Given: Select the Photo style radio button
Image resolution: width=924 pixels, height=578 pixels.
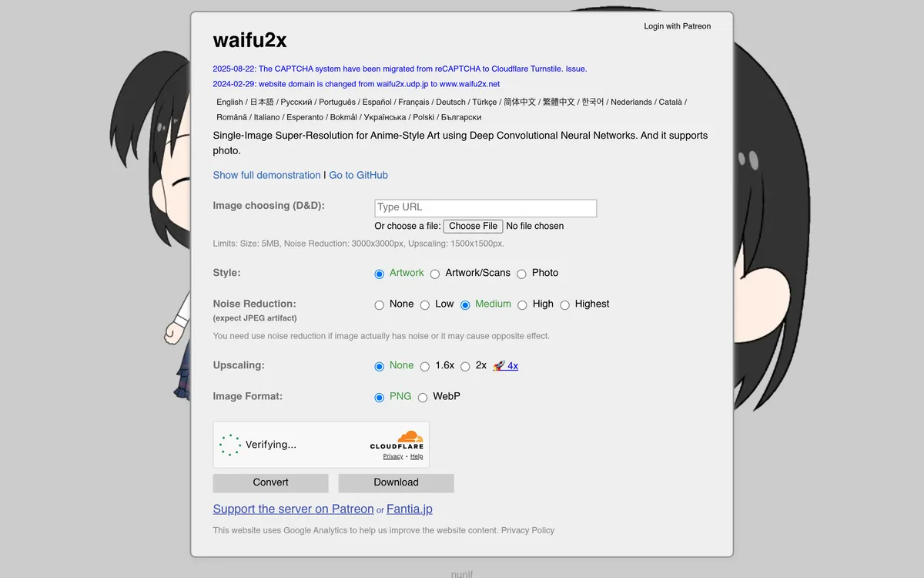Looking at the screenshot, I should (x=521, y=274).
